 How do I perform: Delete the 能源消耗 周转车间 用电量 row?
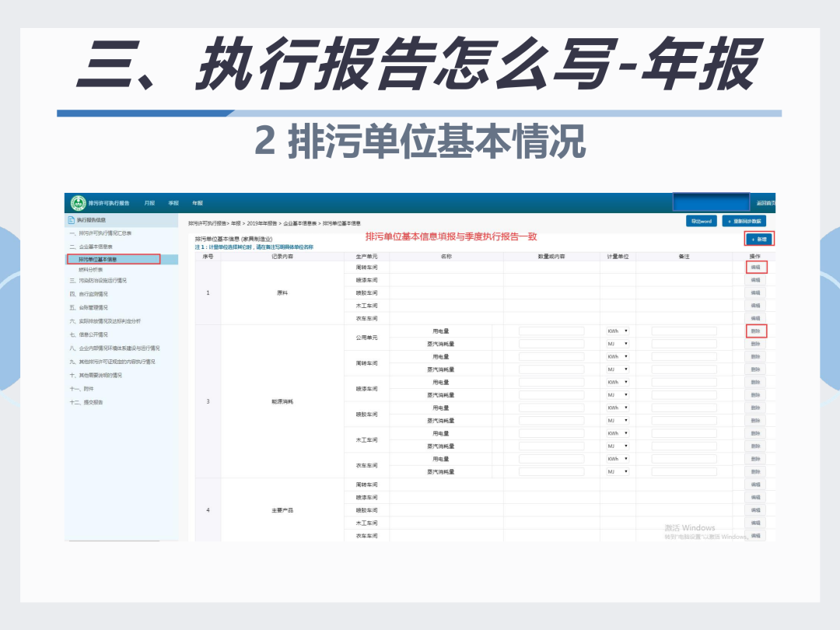[755, 357]
